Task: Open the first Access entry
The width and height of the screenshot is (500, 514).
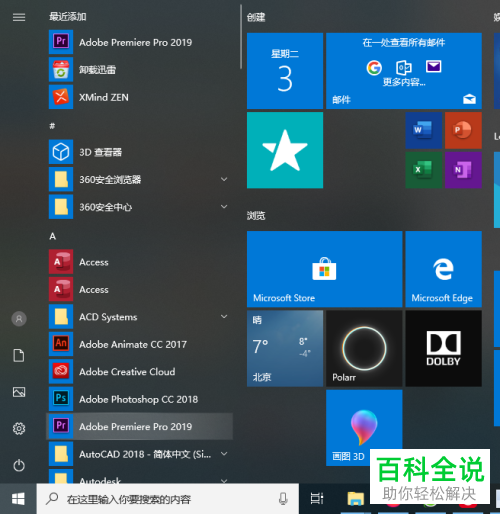Action: 140,262
